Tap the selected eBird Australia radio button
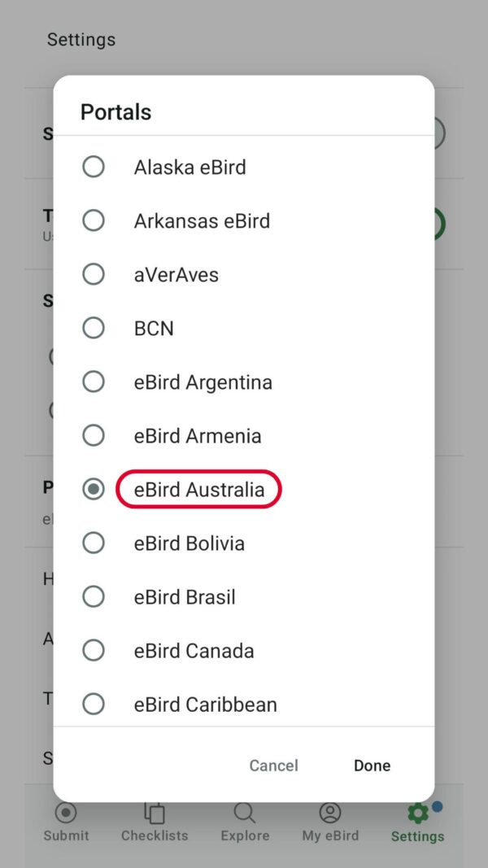Viewport: 488px width, 868px height. point(94,489)
